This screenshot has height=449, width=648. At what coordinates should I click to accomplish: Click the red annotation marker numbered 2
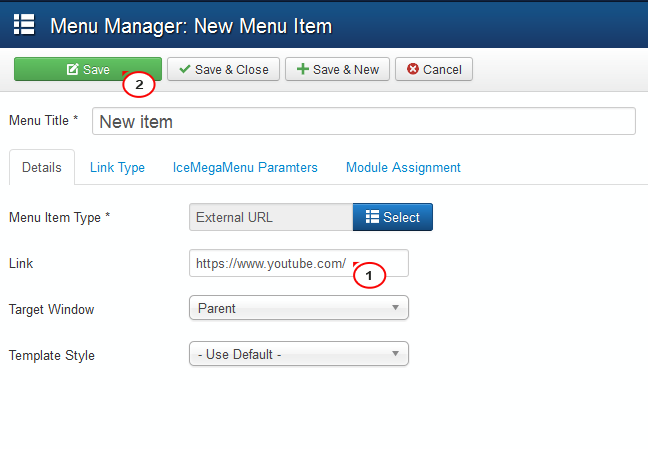(x=139, y=84)
